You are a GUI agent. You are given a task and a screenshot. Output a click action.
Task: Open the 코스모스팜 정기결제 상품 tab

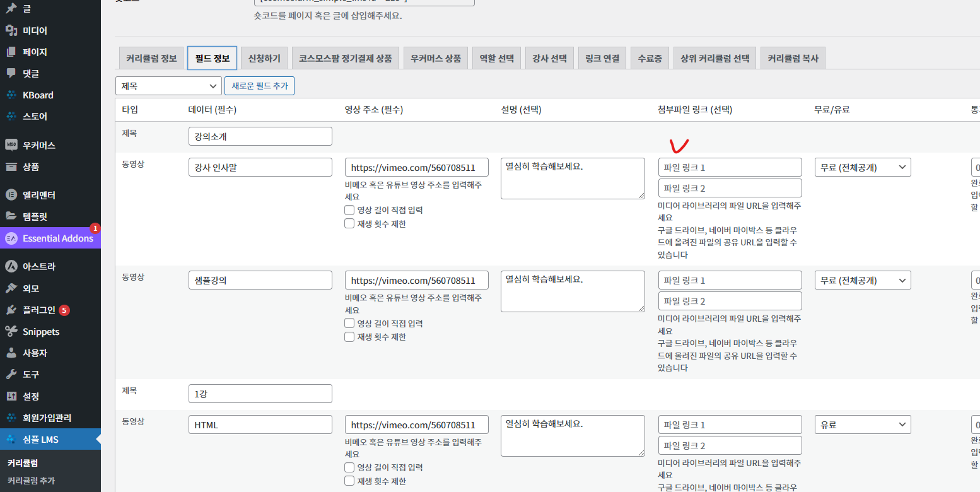coord(345,58)
